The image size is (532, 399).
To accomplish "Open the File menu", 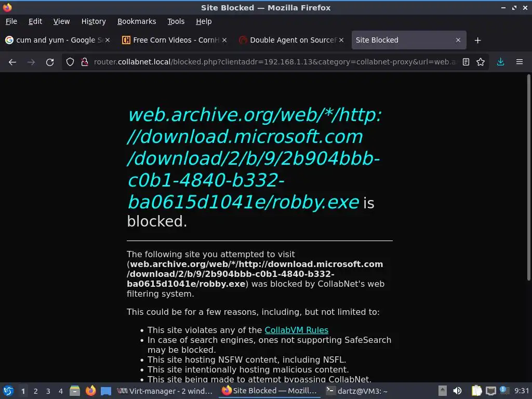I will [11, 21].
